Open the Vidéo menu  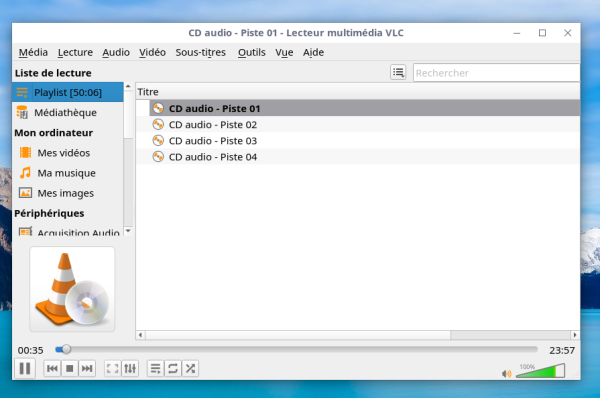(x=152, y=52)
